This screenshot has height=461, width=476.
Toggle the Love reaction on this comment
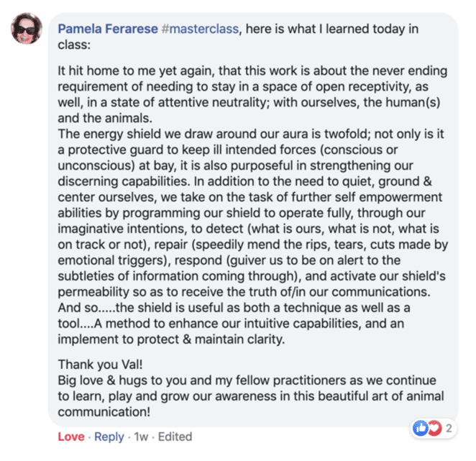point(71,437)
